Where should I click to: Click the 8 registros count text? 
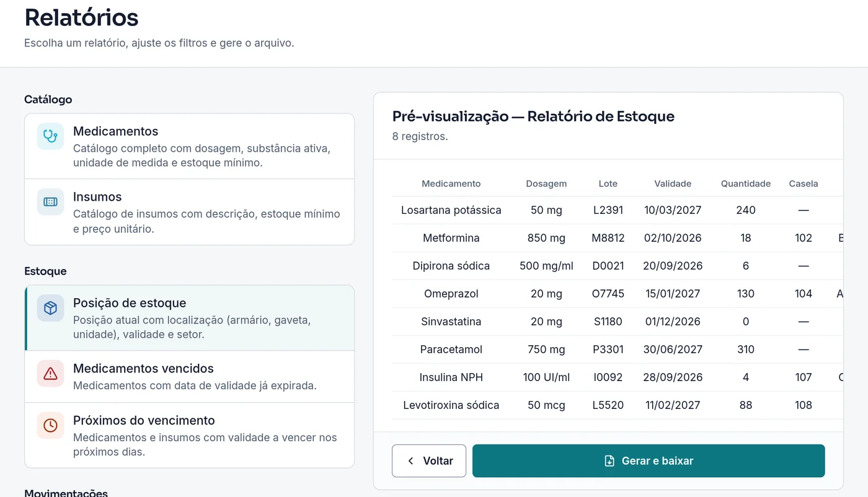tap(420, 136)
